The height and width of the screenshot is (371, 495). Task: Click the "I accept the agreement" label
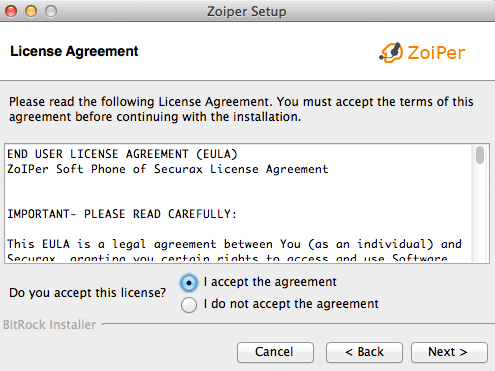[x=270, y=282]
